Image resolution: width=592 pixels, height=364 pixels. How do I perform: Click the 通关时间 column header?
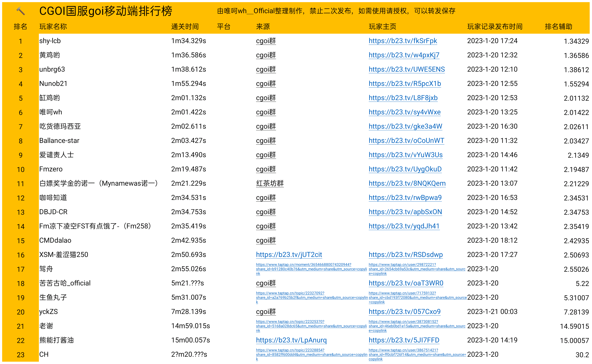pyautogui.click(x=185, y=27)
